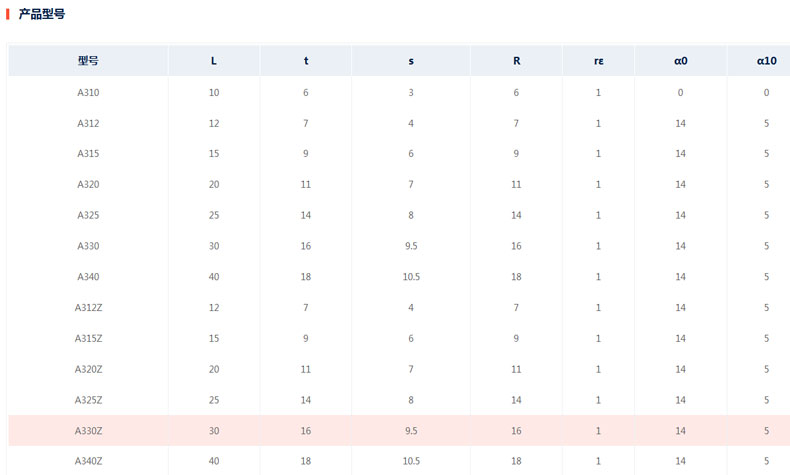Select the t column header
Image resolution: width=790 pixels, height=475 pixels.
point(306,60)
